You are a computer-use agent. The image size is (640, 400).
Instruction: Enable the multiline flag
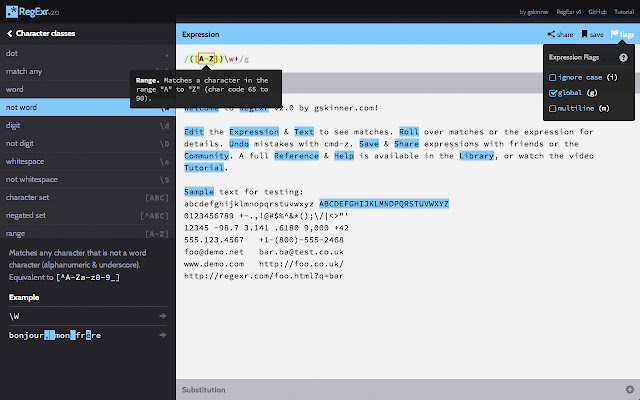coord(553,109)
